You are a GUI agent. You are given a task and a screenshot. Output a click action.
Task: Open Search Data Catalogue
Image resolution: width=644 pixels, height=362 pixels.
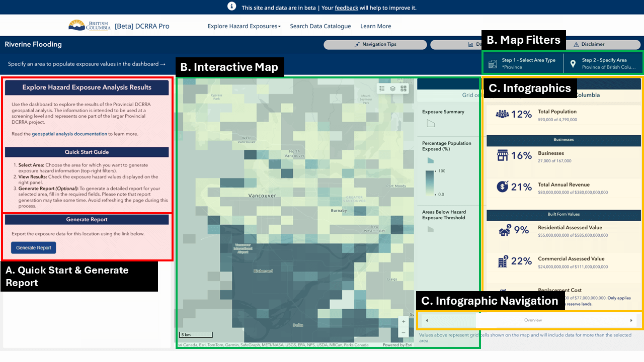[x=320, y=26]
